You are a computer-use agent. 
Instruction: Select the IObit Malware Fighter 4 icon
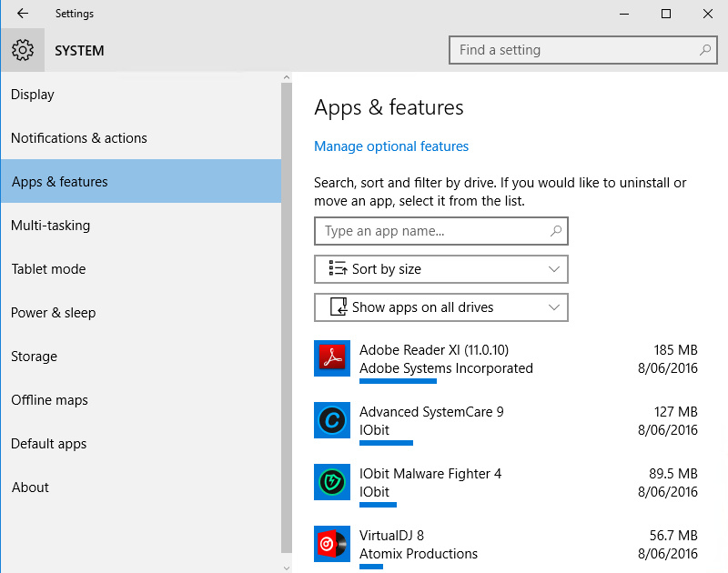tap(332, 482)
